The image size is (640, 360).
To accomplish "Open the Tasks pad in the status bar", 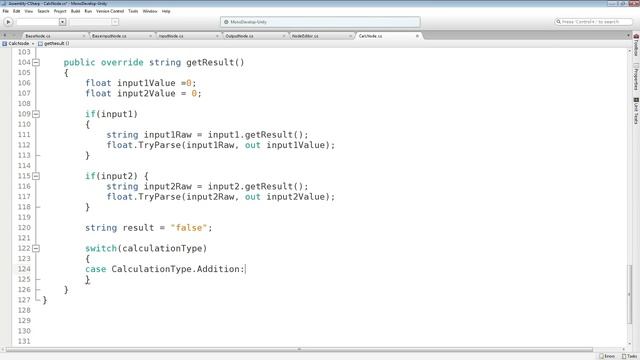I will 629,356.
